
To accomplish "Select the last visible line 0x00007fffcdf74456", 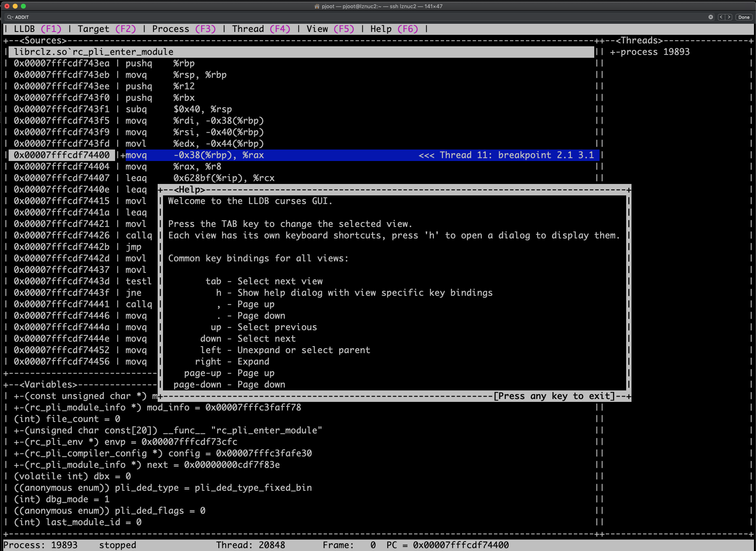I will coord(80,362).
